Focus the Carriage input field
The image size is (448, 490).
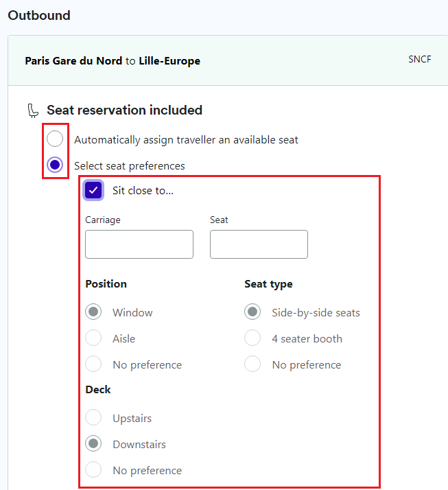(x=139, y=244)
